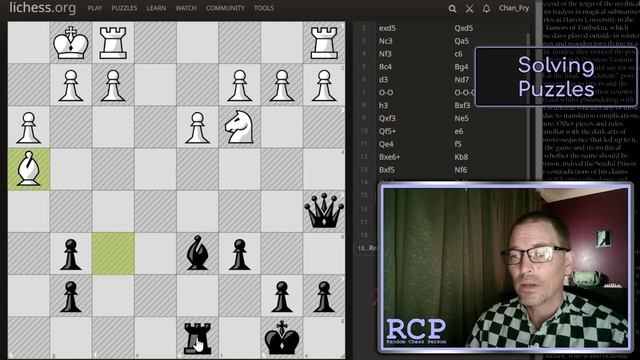The width and height of the screenshot is (640, 360).
Task: Select the white pawn directly above the knight
Action: click(x=239, y=85)
